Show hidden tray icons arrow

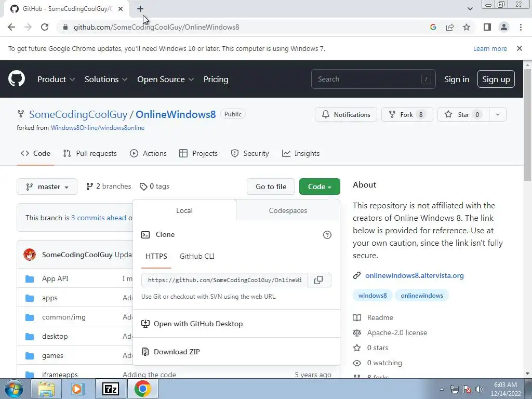tap(442, 389)
